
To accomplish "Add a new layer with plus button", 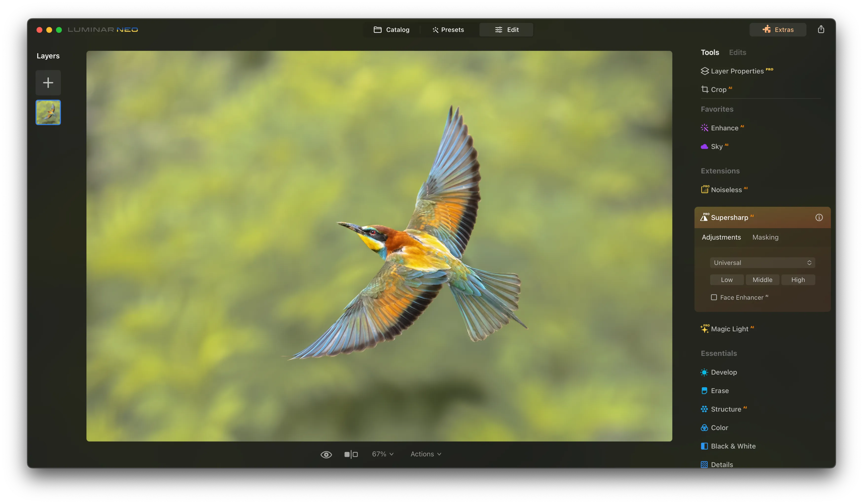I will pos(48,83).
